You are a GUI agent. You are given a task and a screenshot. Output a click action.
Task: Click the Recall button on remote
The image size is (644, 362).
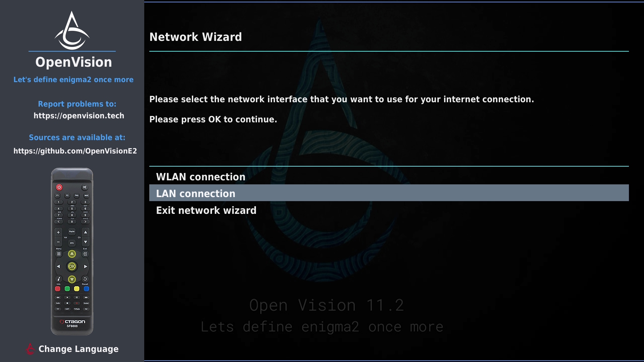click(85, 279)
